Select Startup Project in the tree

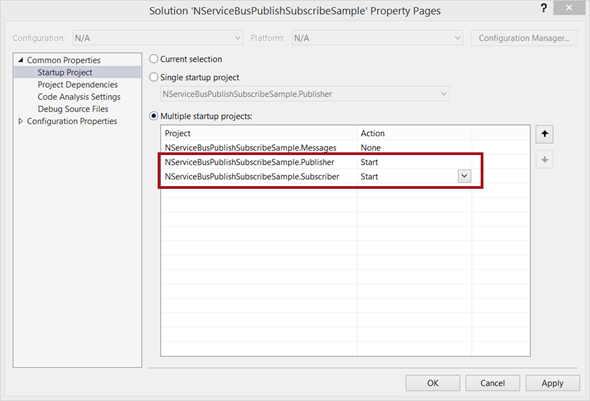(x=65, y=72)
